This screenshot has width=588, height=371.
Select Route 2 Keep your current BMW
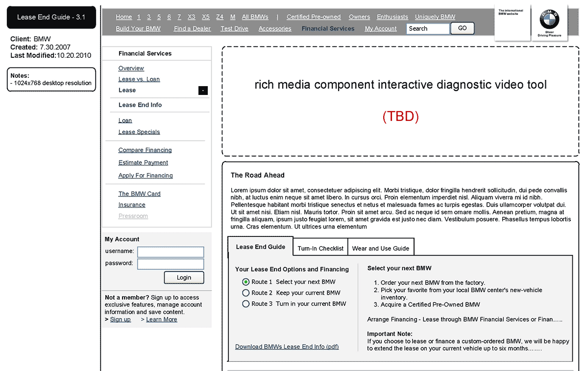246,293
